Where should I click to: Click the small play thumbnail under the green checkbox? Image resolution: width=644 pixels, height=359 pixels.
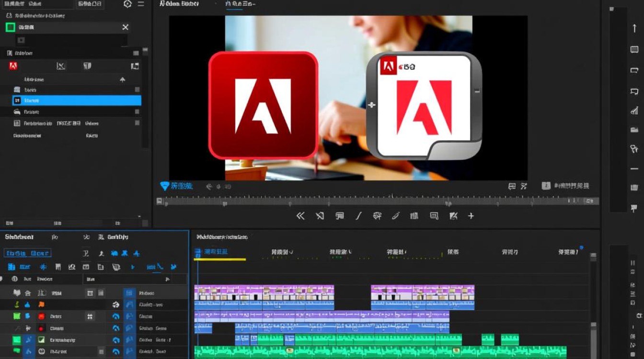point(21,40)
